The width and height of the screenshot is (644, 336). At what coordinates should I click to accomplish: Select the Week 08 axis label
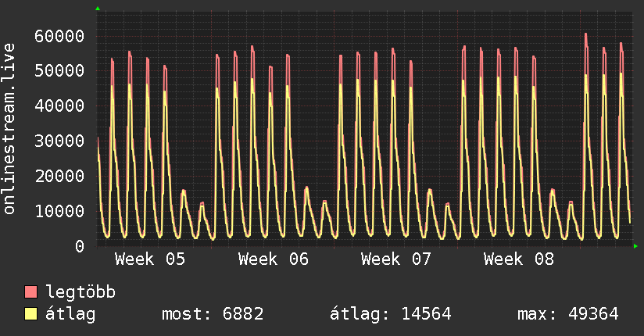(519, 259)
